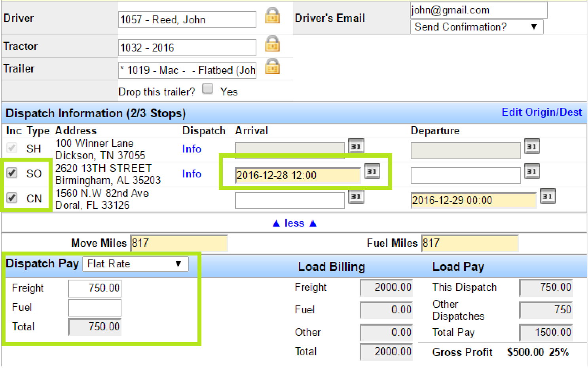Click the Driver input field
The height and width of the screenshot is (368, 588).
pos(187,20)
